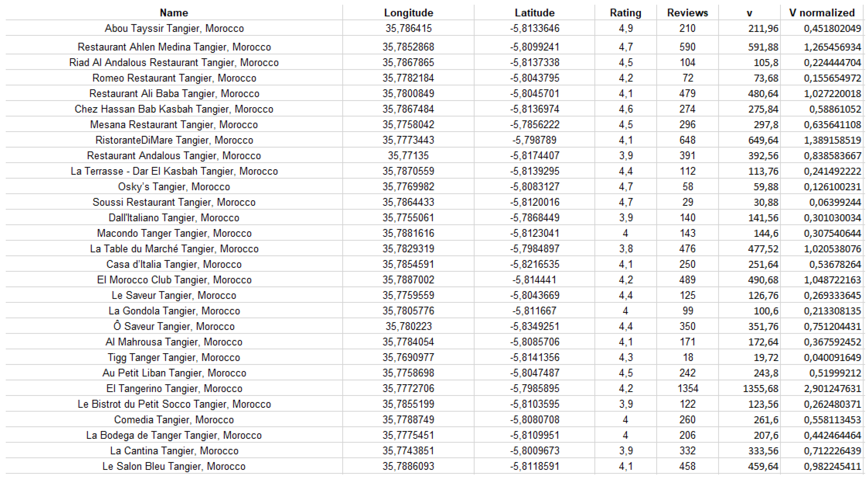This screenshot has width=868, height=477.
Task: Select the Rating column header
Action: pyautogui.click(x=625, y=13)
